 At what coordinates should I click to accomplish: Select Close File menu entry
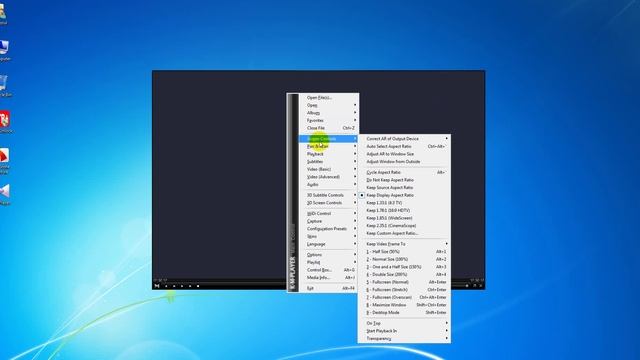329,128
